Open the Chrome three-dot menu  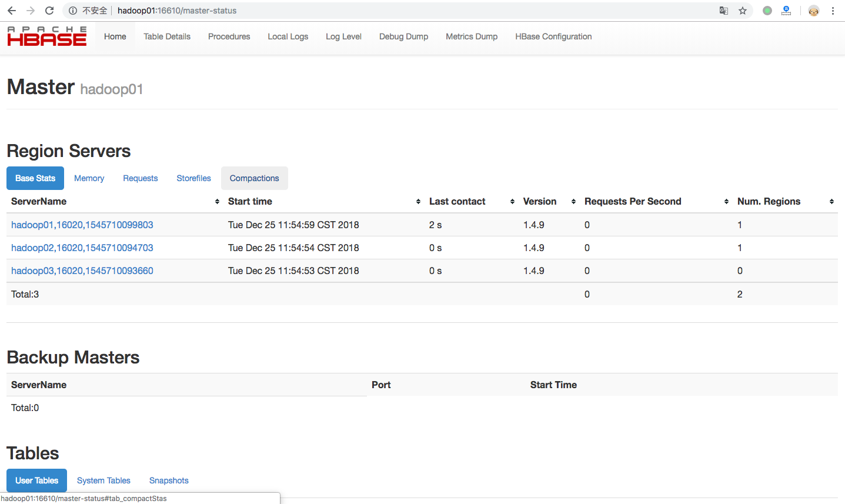(833, 11)
